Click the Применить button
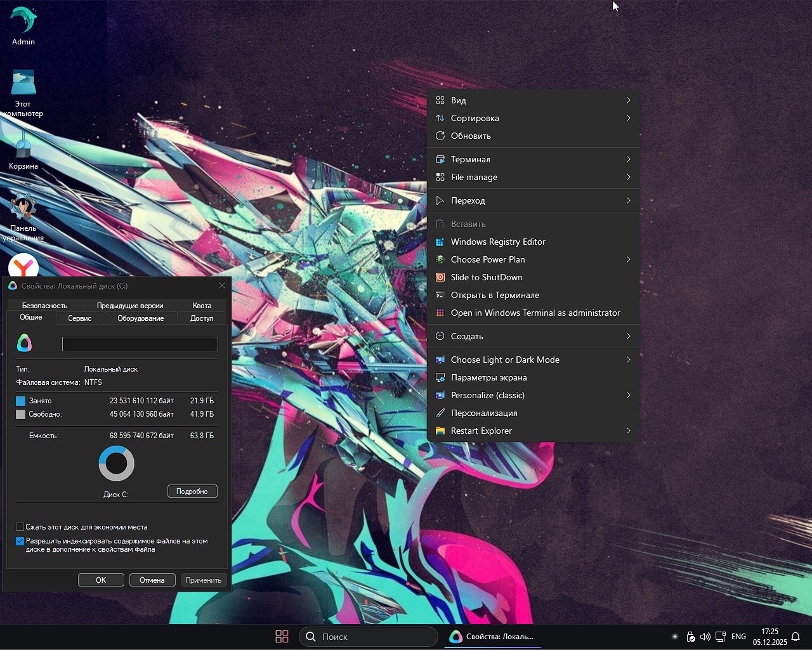Image resolution: width=812 pixels, height=650 pixels. pyautogui.click(x=204, y=580)
